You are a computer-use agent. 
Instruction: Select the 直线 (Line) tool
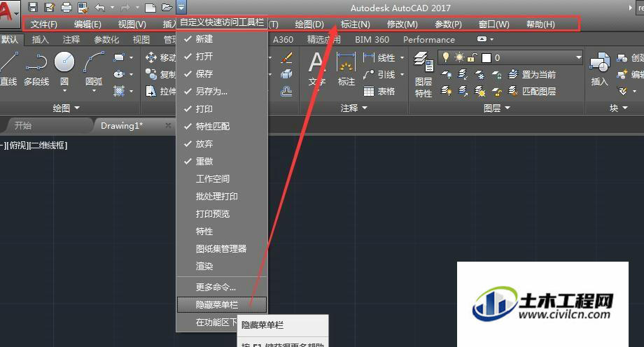click(8, 69)
